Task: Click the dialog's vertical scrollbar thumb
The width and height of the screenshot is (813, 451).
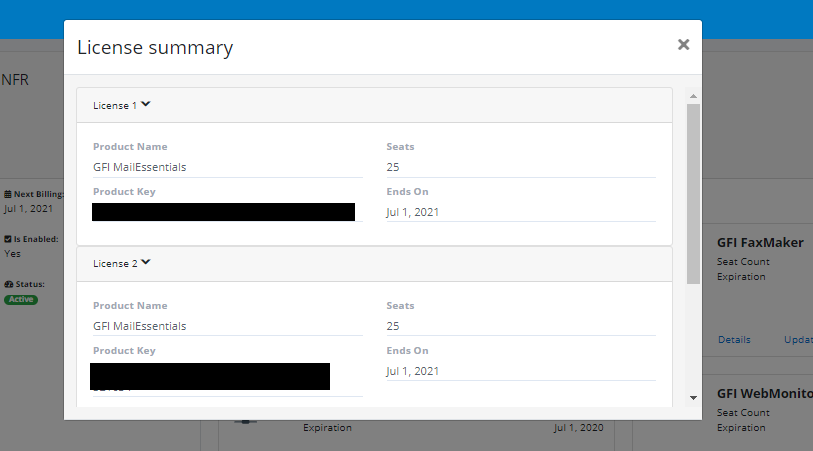Action: [693, 194]
